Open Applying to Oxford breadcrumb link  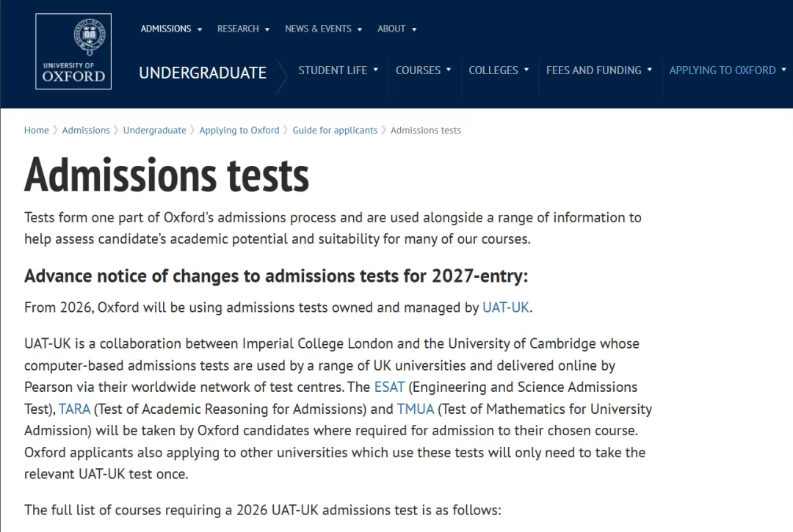pyautogui.click(x=239, y=131)
